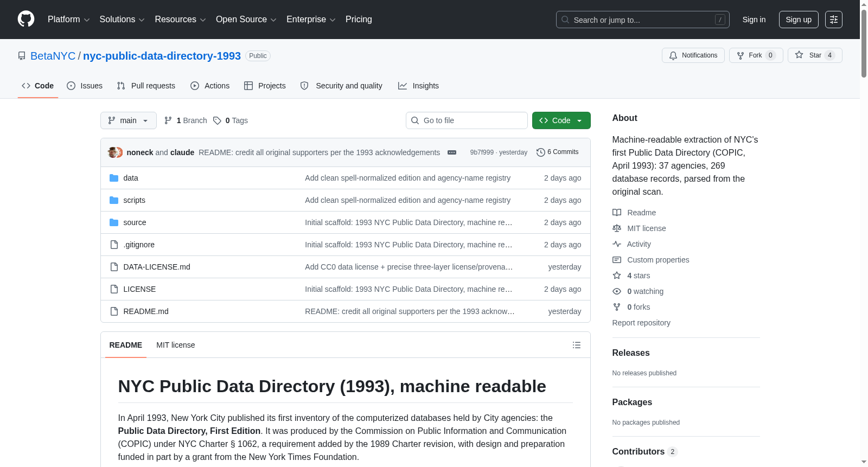Open the .gitignore file
Viewport: 868px width, 467px height.
point(139,245)
